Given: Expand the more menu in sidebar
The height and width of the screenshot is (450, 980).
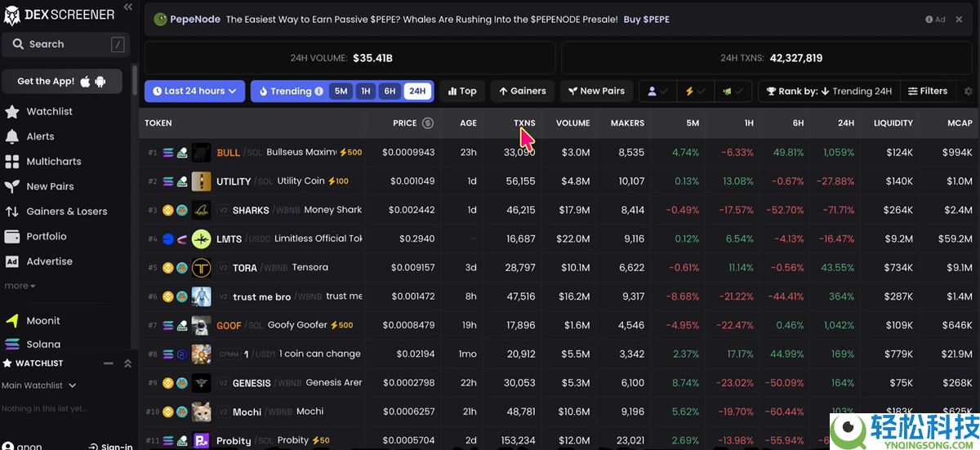Looking at the screenshot, I should [20, 286].
